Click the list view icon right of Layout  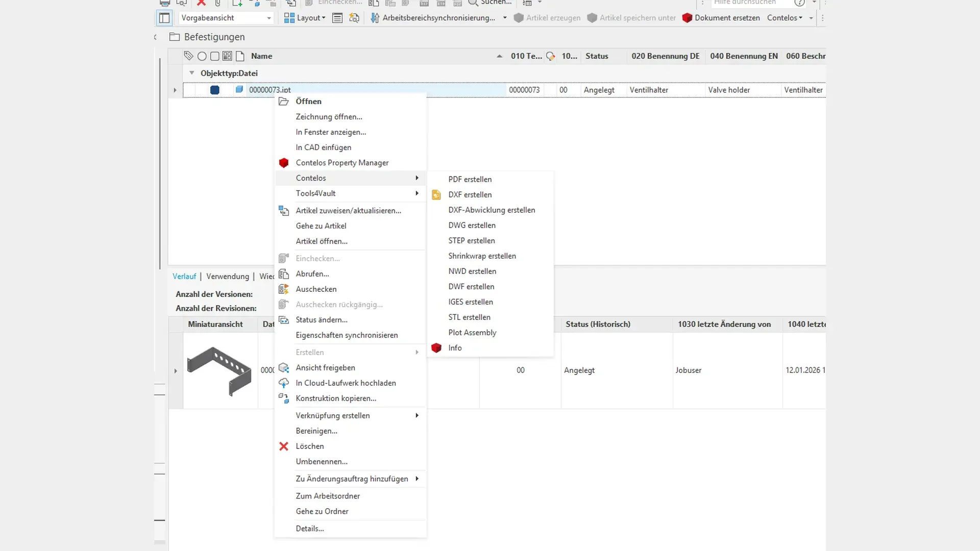tap(337, 18)
